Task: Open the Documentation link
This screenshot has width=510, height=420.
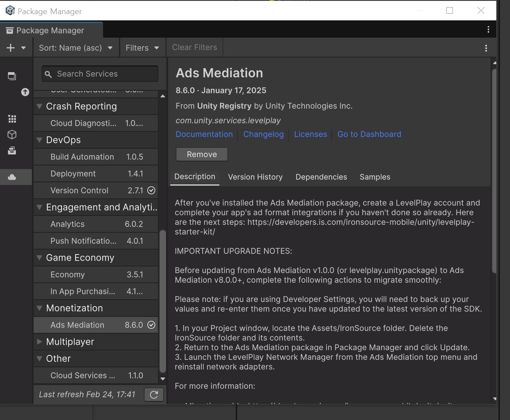Action: 204,135
